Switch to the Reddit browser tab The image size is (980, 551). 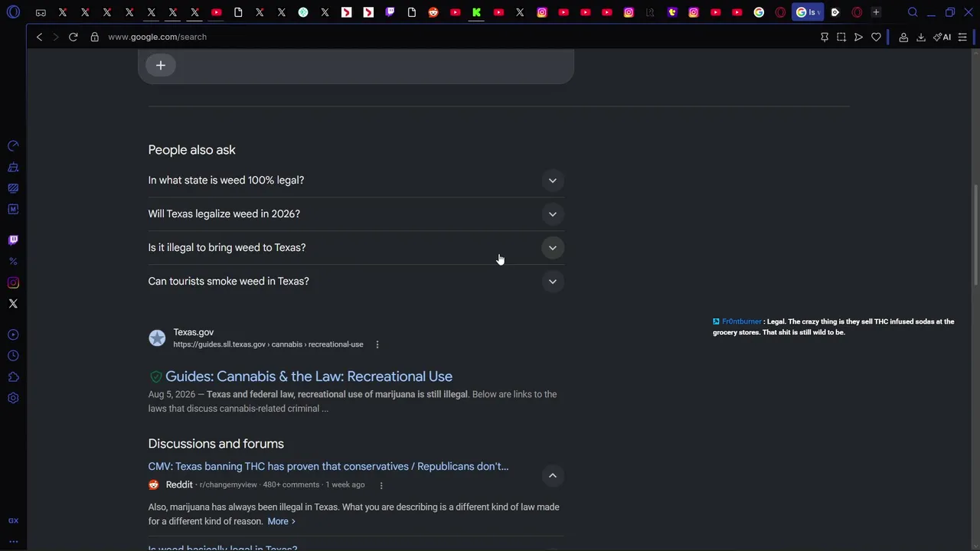(433, 12)
